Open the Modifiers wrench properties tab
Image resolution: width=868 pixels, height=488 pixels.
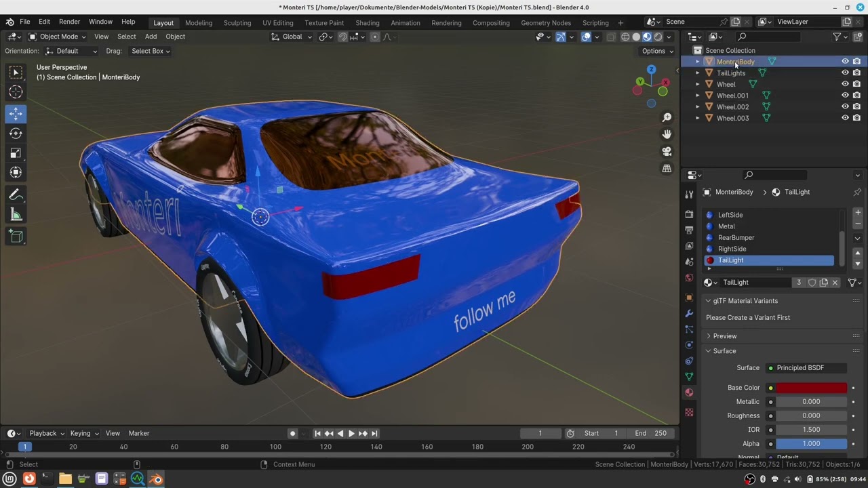tap(690, 314)
